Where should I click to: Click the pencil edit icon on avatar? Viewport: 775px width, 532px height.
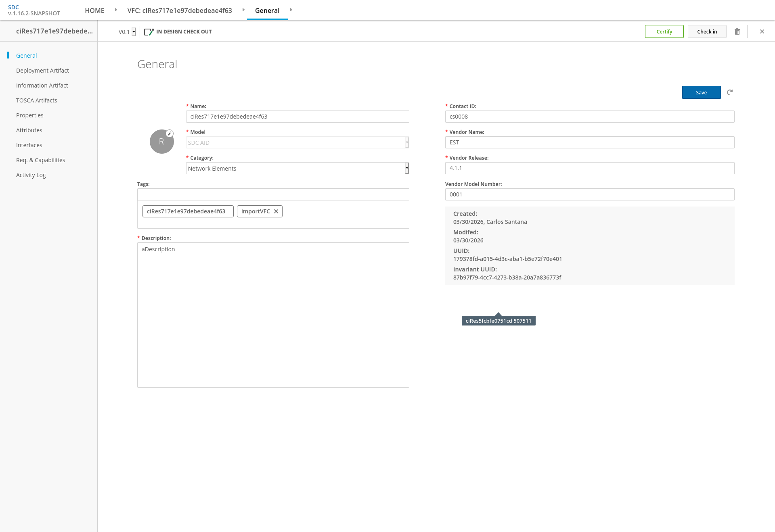tap(170, 134)
